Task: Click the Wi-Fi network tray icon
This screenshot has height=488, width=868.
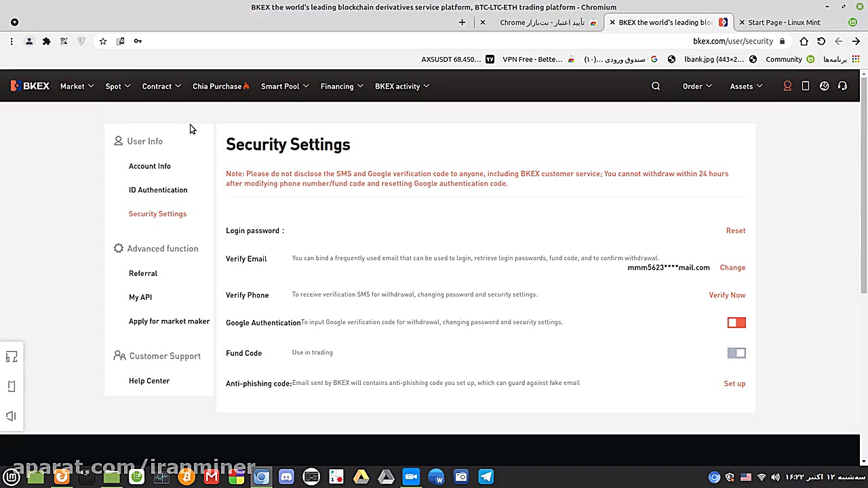Action: (x=761, y=477)
